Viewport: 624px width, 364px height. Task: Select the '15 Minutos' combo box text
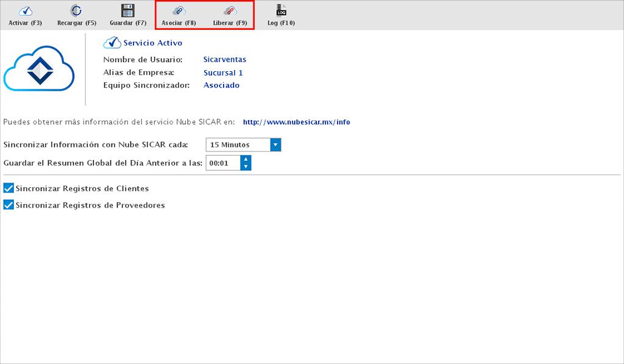[237, 145]
